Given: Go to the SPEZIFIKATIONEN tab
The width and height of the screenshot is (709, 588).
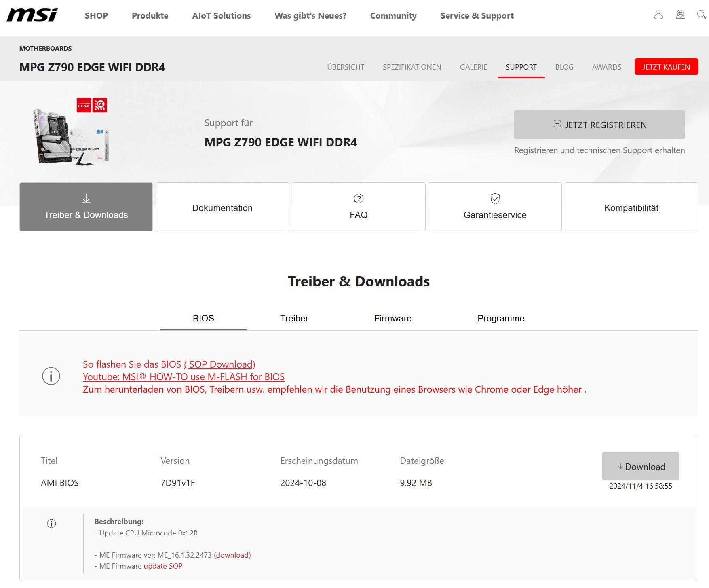Looking at the screenshot, I should tap(412, 67).
